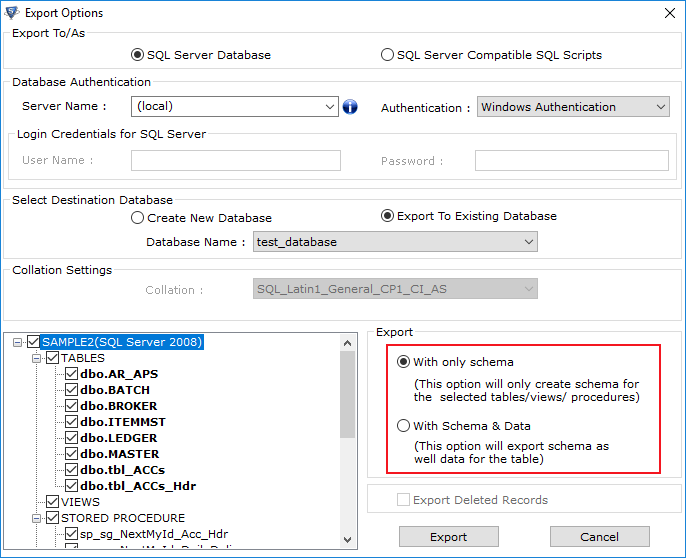Open the Server Name dropdown
Screen dimensions: 686x558
(x=330, y=106)
